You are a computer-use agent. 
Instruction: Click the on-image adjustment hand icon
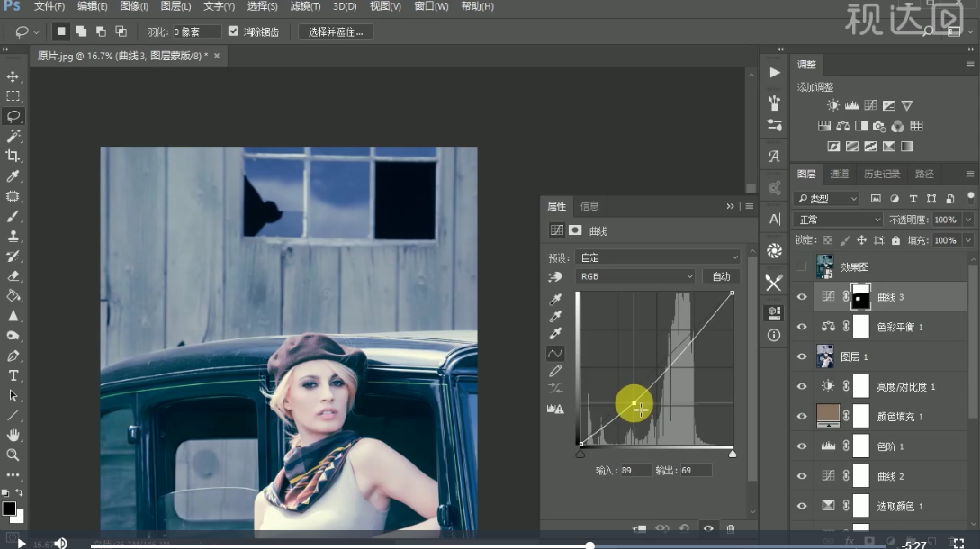click(x=555, y=276)
